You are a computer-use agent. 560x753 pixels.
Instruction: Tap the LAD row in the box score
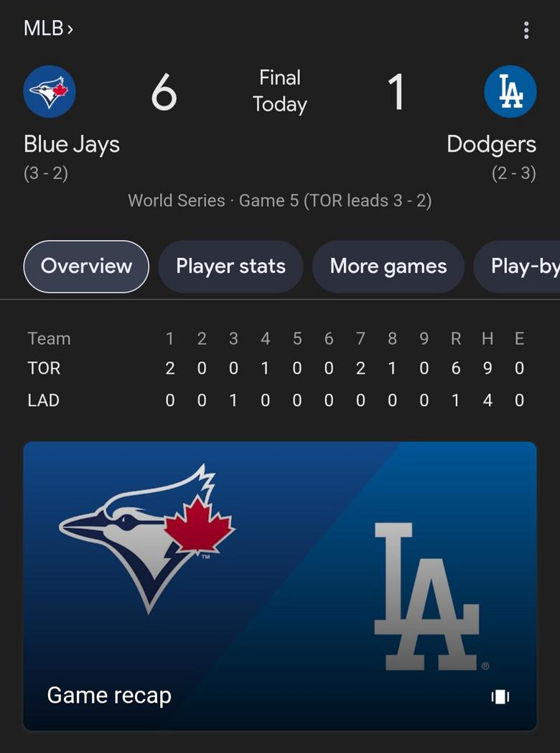click(44, 400)
